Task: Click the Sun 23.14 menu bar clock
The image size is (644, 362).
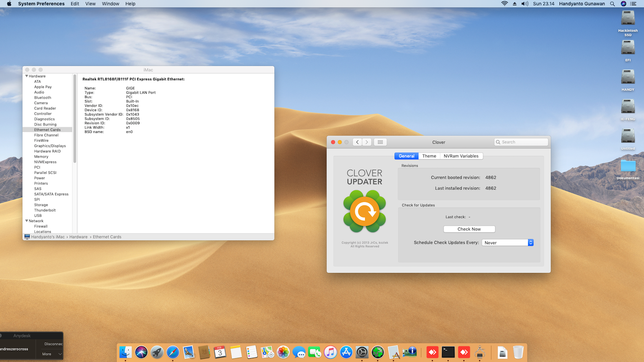Action: 544,4
